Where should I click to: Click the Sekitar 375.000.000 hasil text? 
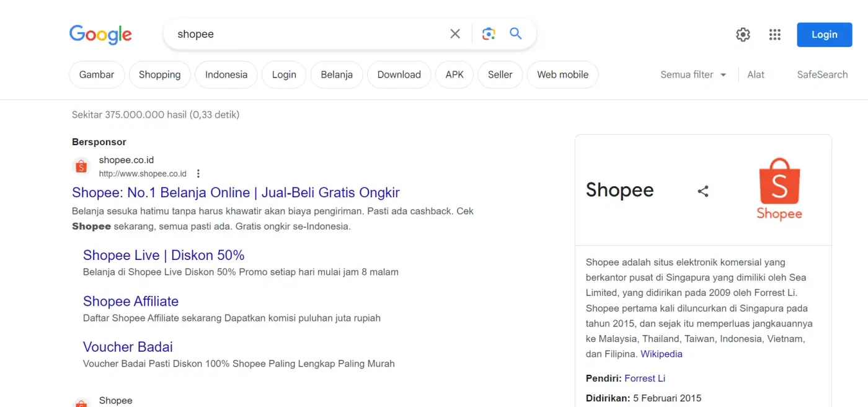pyautogui.click(x=156, y=115)
